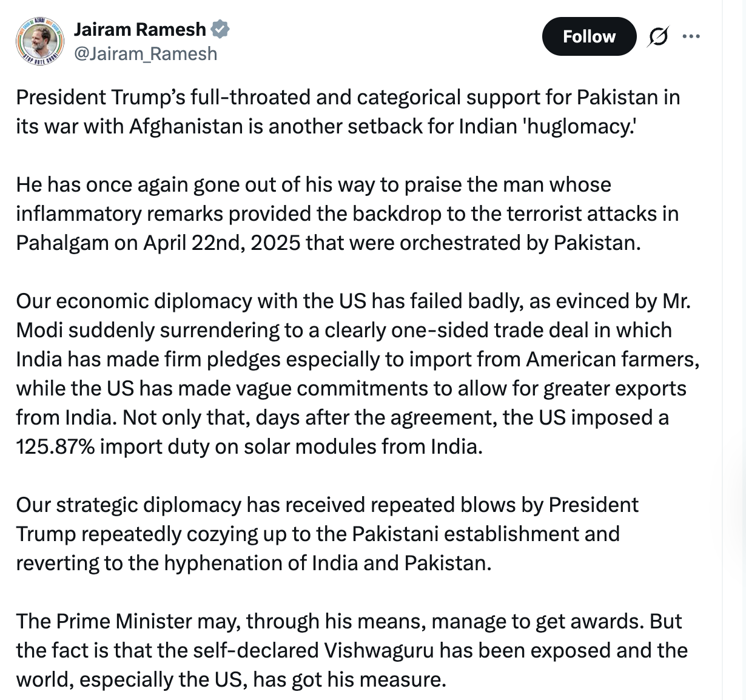Click the Grok explain-post icon
The image size is (746, 700).
658,37
